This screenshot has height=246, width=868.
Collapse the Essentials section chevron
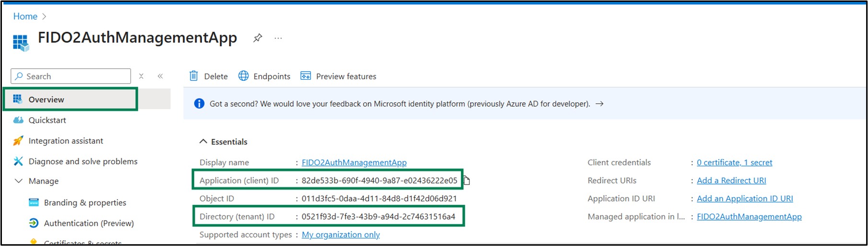tap(203, 141)
